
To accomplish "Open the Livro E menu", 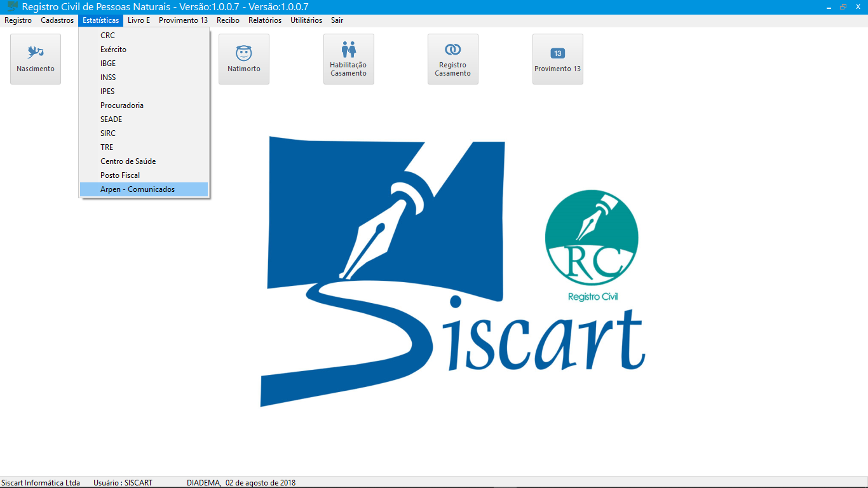I will [x=139, y=20].
